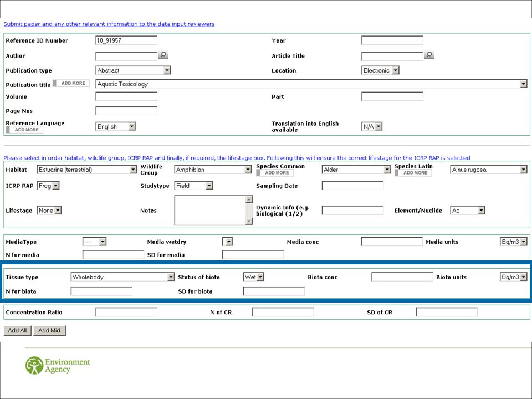The image size is (532, 399).
Task: Open the Media wetdry dropdown
Action: (x=228, y=242)
